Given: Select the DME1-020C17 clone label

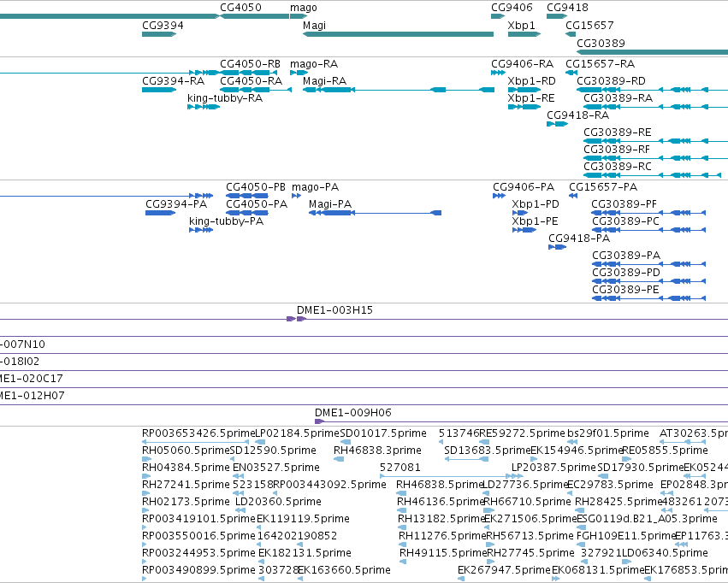Looking at the screenshot, I should click(31, 379).
